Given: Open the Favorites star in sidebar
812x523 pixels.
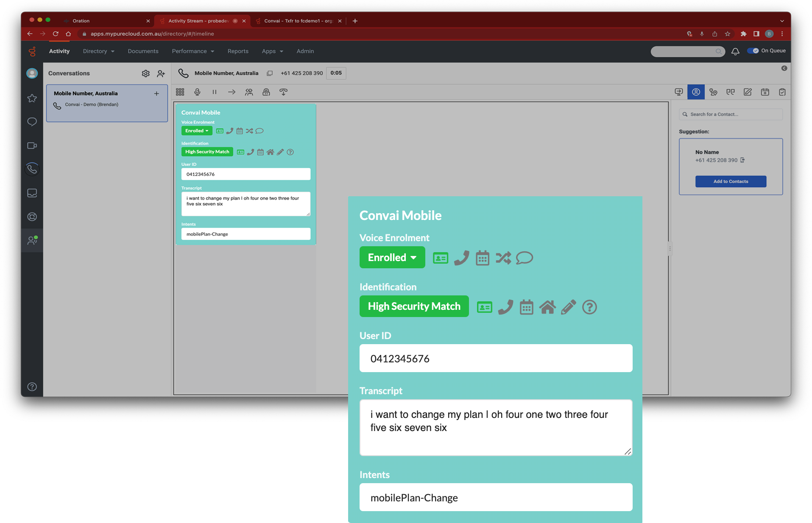Looking at the screenshot, I should click(32, 98).
